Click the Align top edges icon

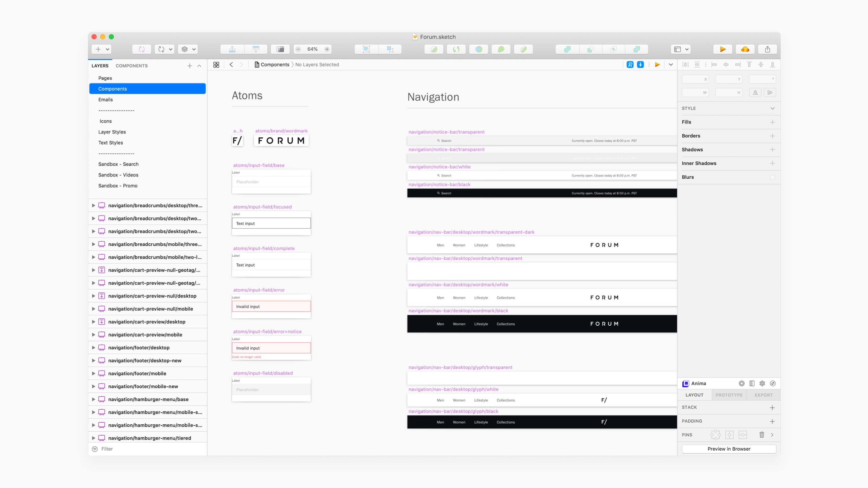click(749, 65)
